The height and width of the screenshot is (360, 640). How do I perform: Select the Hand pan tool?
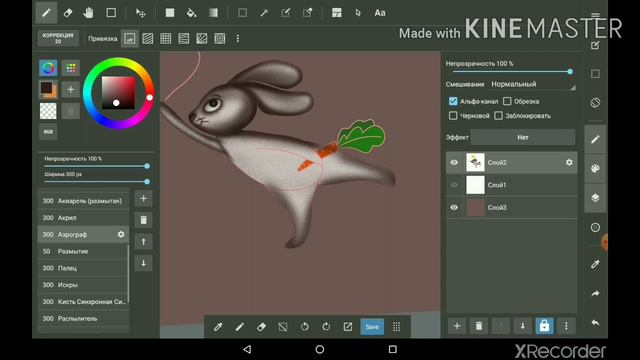[89, 13]
